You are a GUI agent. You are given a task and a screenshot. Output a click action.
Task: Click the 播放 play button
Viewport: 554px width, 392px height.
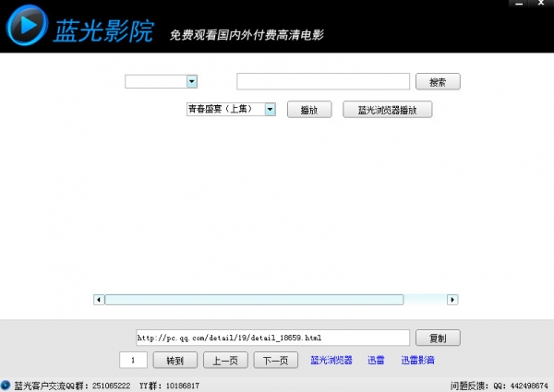[309, 110]
